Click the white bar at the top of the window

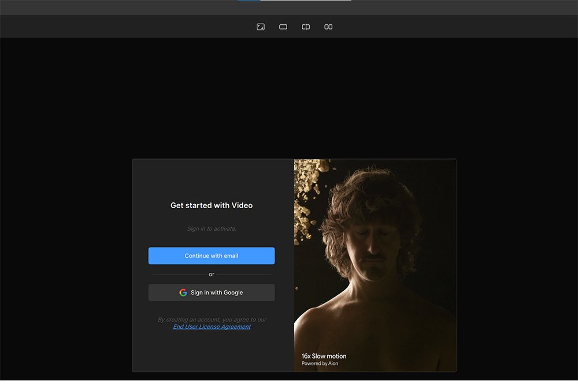point(306,1)
